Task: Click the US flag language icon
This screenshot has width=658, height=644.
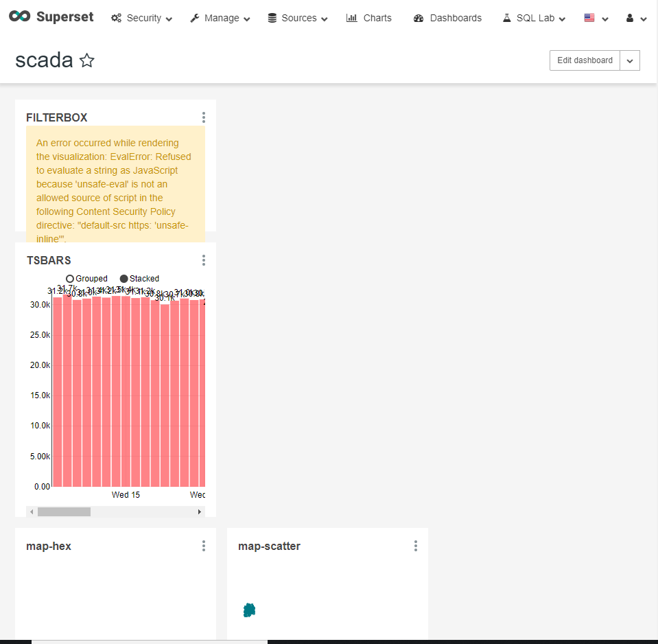Action: pos(589,18)
